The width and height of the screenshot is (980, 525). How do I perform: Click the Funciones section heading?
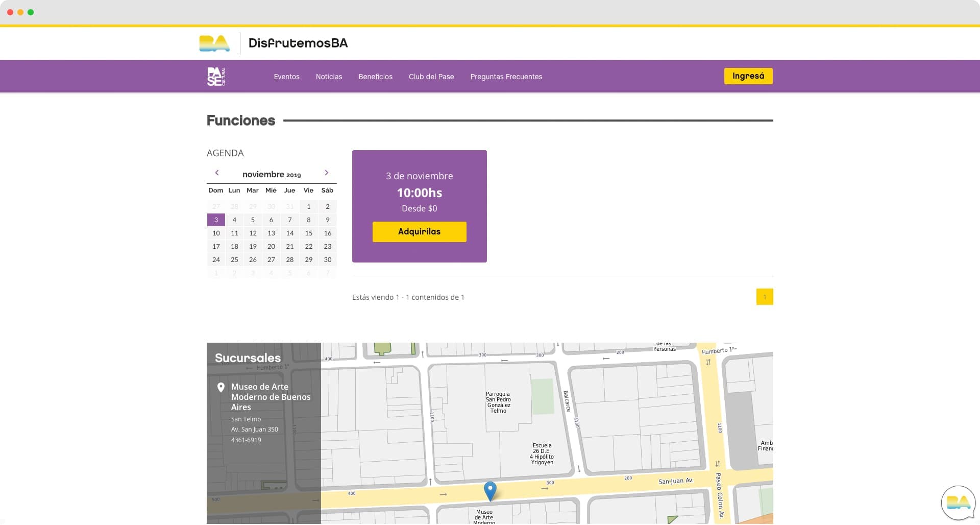241,121
